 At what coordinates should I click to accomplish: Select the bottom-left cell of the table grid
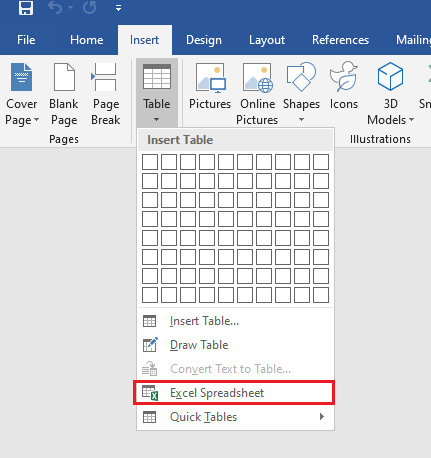[x=150, y=295]
